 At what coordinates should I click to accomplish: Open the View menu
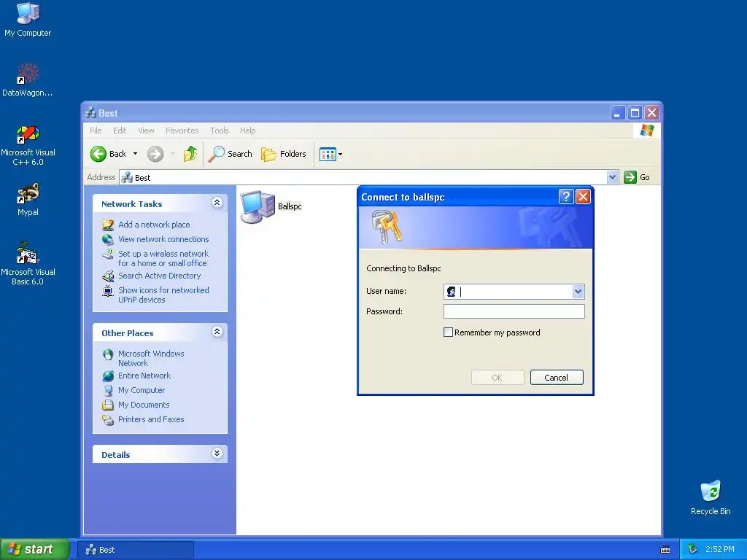click(146, 131)
